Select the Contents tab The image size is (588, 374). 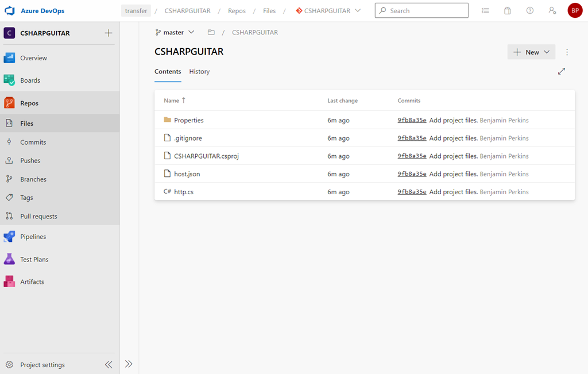[168, 71]
